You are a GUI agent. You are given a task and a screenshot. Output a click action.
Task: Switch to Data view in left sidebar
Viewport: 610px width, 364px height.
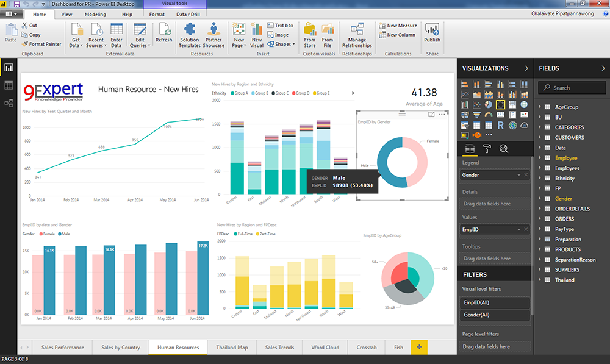pos(9,85)
